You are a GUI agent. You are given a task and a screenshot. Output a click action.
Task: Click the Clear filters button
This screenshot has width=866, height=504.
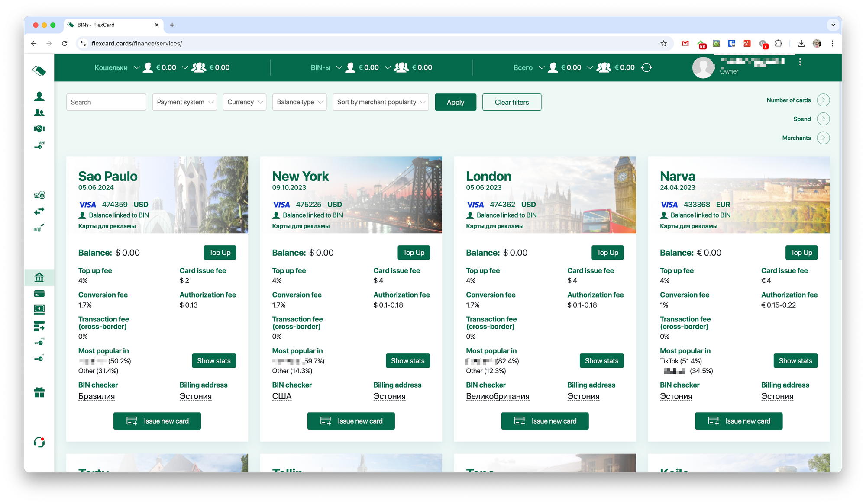pyautogui.click(x=512, y=102)
